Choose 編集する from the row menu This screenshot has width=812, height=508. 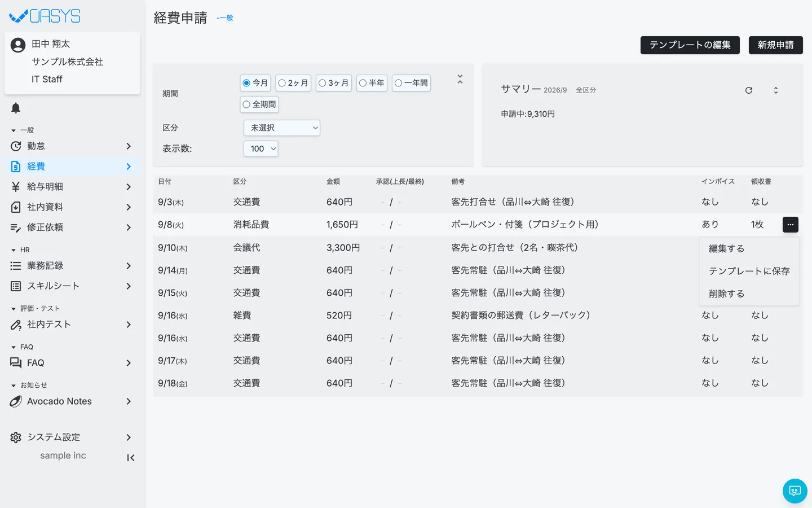click(x=749, y=249)
